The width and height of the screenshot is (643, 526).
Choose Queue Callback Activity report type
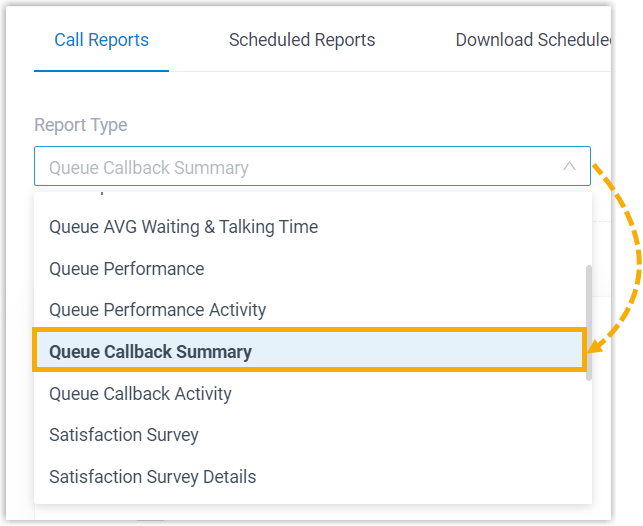(x=140, y=394)
